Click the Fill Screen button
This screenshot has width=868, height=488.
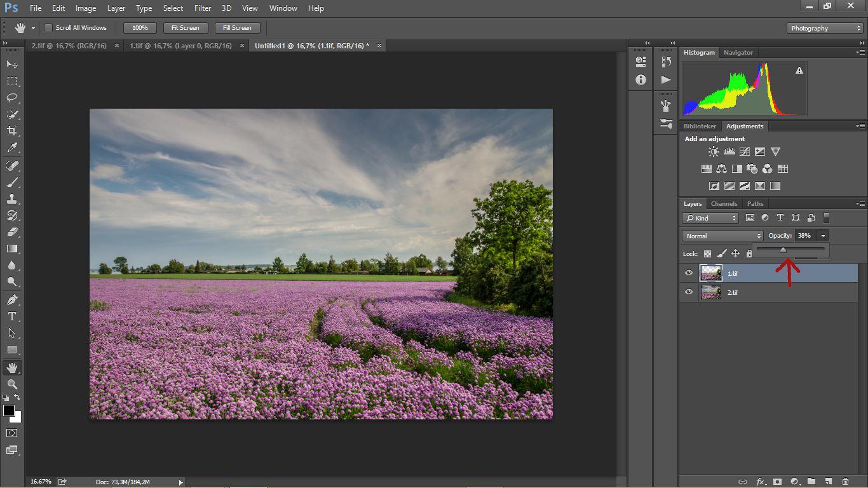(x=237, y=28)
